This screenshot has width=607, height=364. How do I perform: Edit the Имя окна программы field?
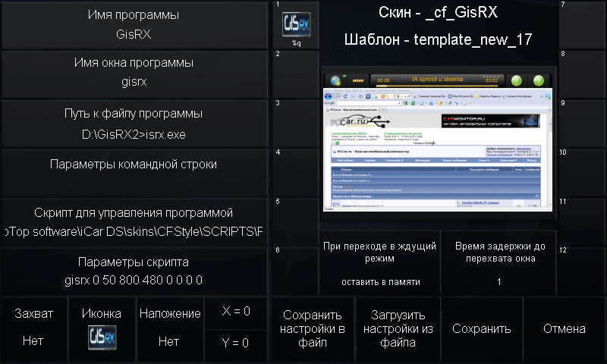tap(134, 74)
